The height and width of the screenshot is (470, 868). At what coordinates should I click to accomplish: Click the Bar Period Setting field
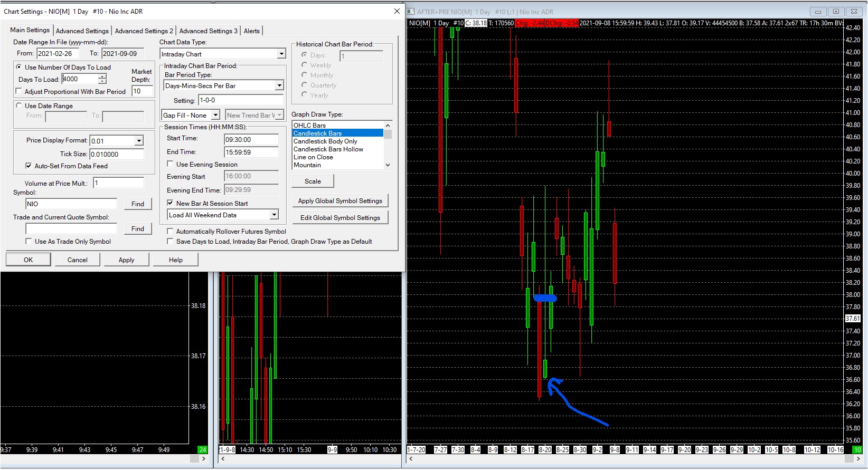click(x=241, y=100)
